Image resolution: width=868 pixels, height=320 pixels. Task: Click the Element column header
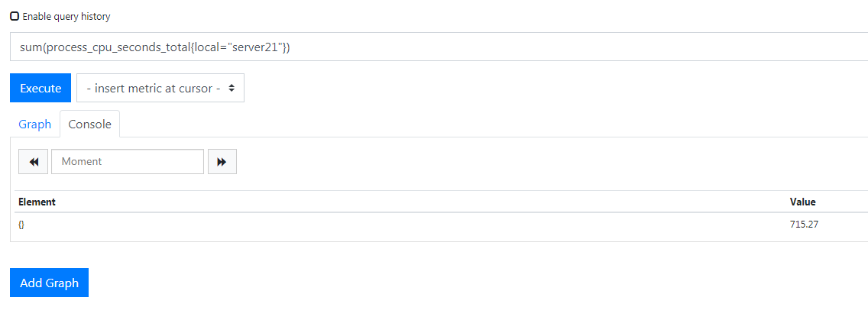(37, 202)
